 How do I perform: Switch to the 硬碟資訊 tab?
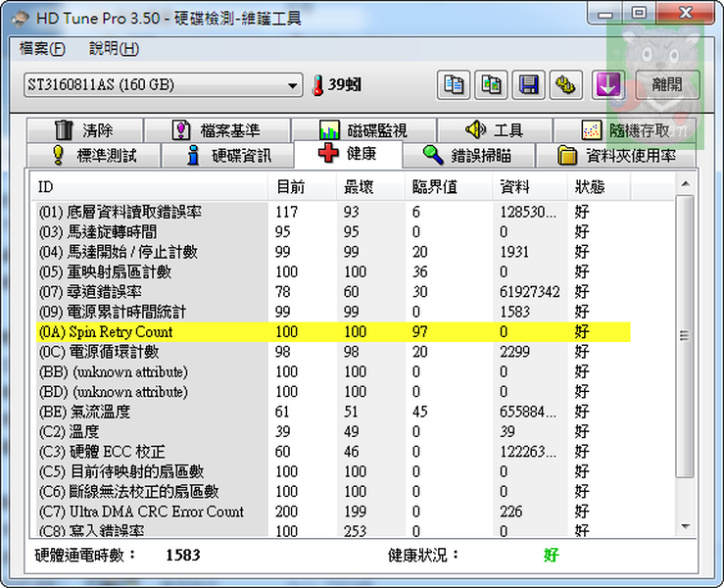point(228,155)
